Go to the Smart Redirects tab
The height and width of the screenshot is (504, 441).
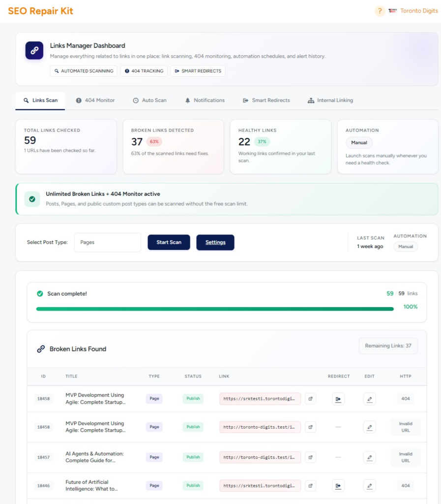[266, 100]
